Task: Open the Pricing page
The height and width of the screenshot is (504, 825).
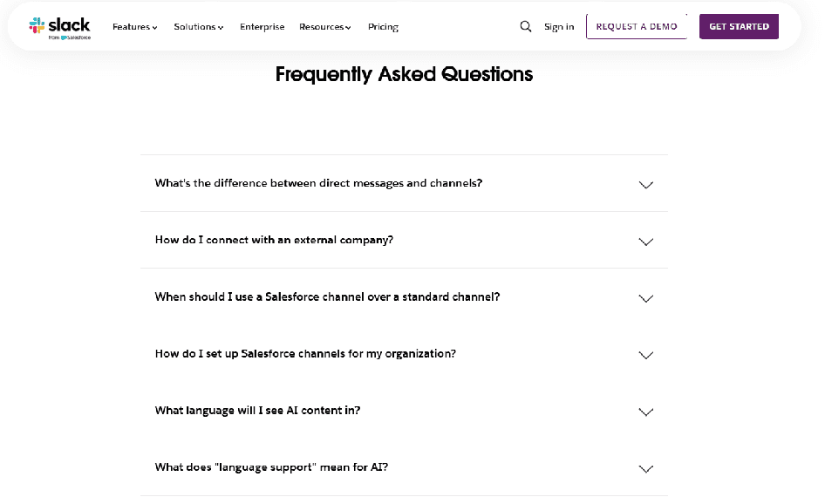Action: [x=383, y=27]
